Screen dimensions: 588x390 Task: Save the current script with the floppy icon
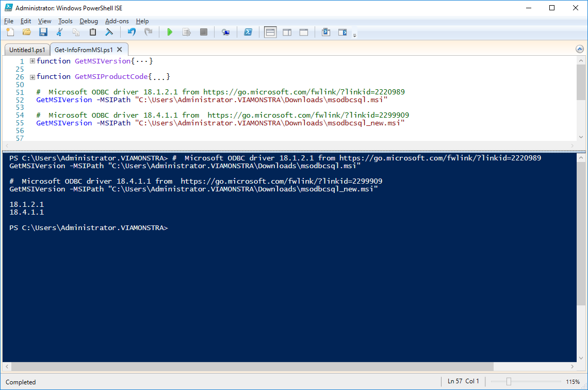pyautogui.click(x=43, y=32)
